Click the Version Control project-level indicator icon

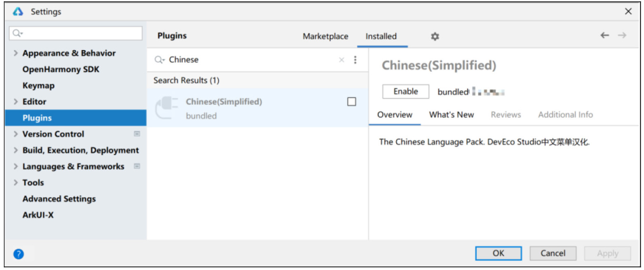137,134
